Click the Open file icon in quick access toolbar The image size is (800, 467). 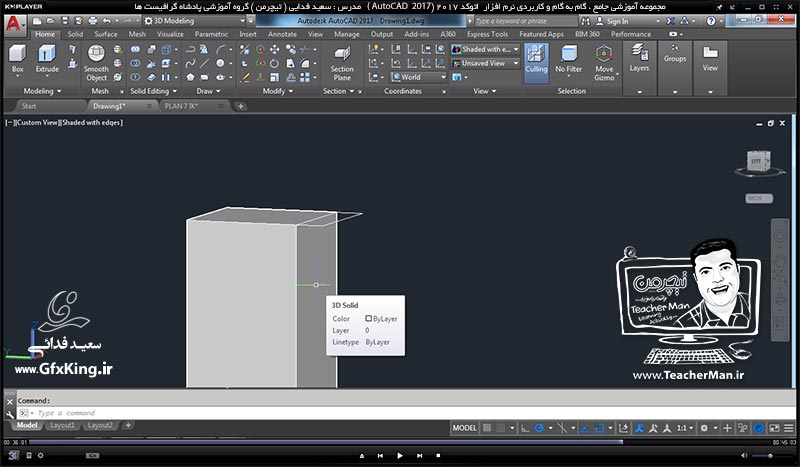tap(51, 21)
